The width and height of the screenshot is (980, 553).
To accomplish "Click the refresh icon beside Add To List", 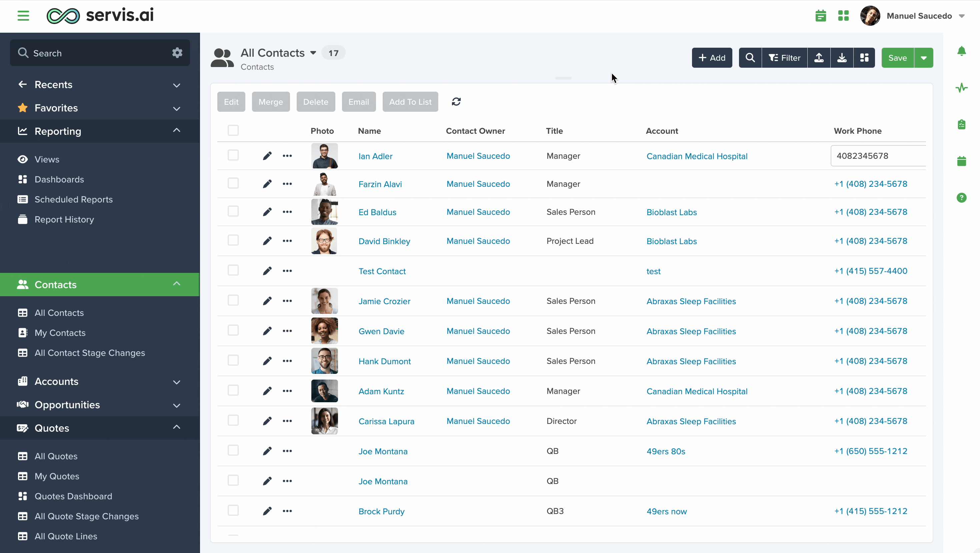I will [456, 102].
